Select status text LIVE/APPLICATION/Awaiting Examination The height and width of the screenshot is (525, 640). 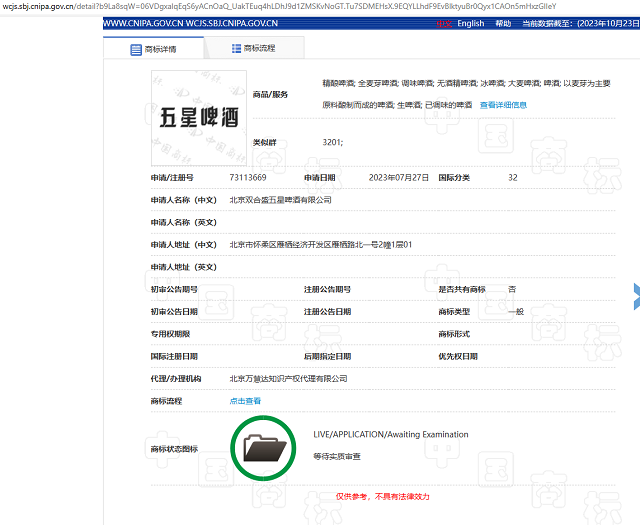coord(391,434)
